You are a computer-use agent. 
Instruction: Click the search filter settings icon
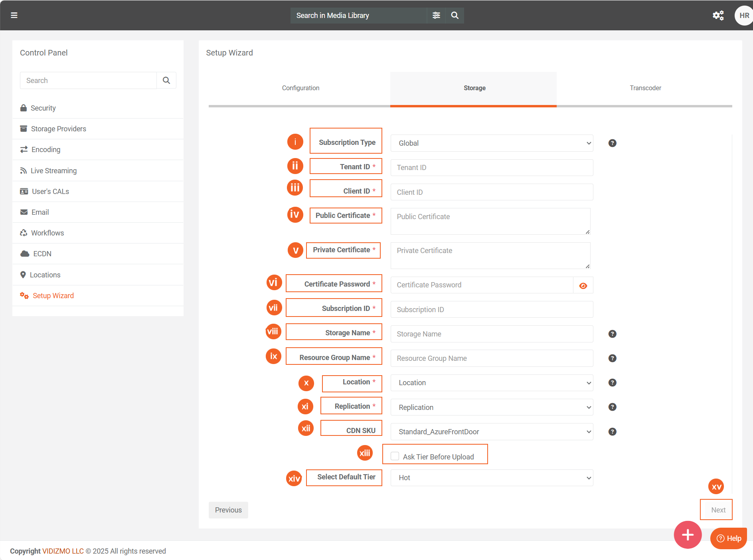point(436,15)
